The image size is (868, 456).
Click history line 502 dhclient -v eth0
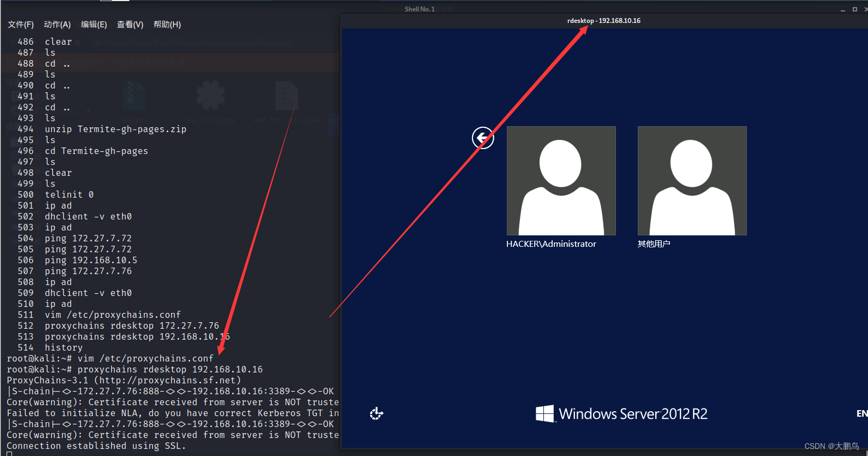[75, 217]
